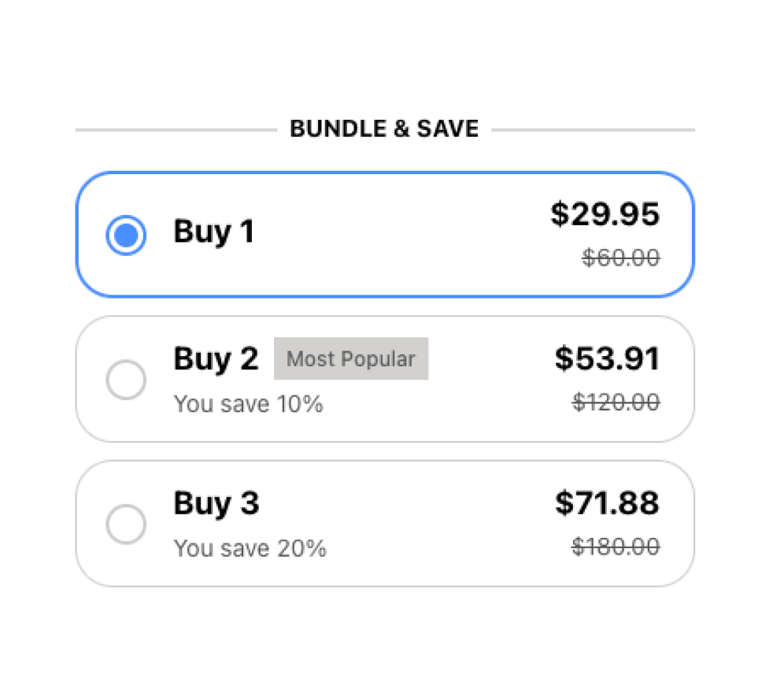Click the divider line left of the heading
The height and width of the screenshot is (690, 784).
click(175, 129)
